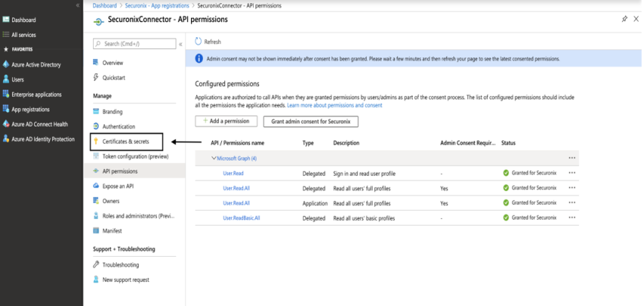Click the Expose an API cloud icon
This screenshot has width=644, height=306.
tap(95, 186)
